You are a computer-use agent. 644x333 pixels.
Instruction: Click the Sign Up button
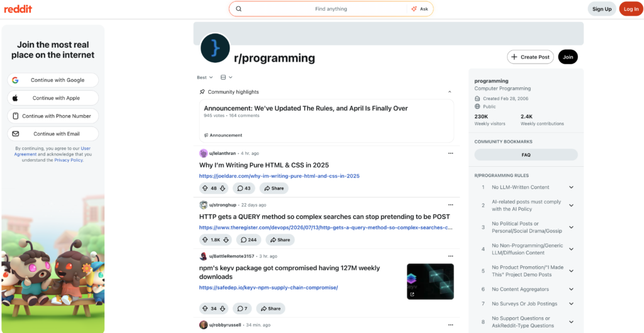coord(602,9)
